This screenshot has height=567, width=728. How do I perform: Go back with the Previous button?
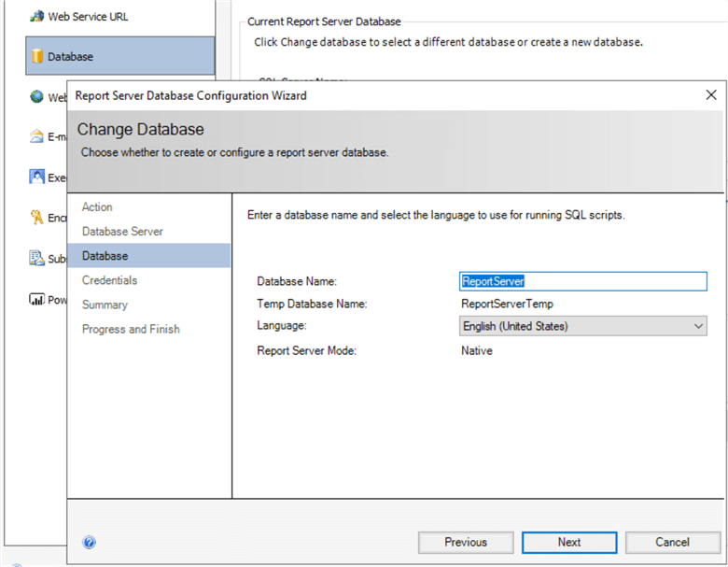click(x=466, y=542)
